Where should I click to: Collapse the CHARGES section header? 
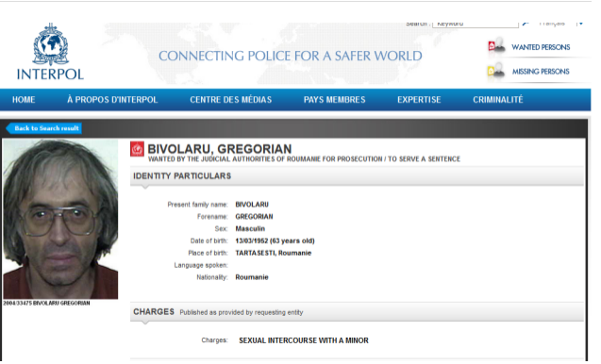(x=357, y=312)
